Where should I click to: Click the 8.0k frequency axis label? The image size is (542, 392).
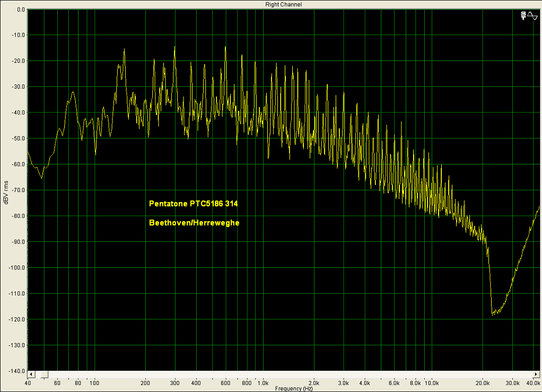point(415,383)
